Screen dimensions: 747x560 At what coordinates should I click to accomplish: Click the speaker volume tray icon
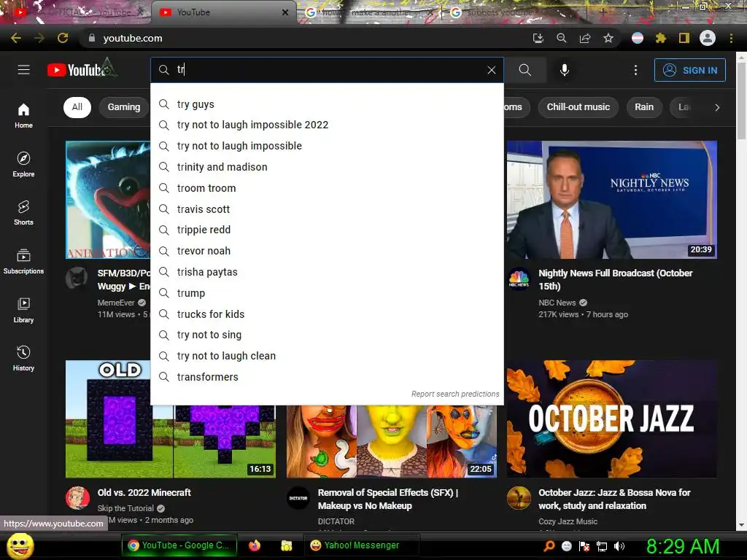(619, 546)
